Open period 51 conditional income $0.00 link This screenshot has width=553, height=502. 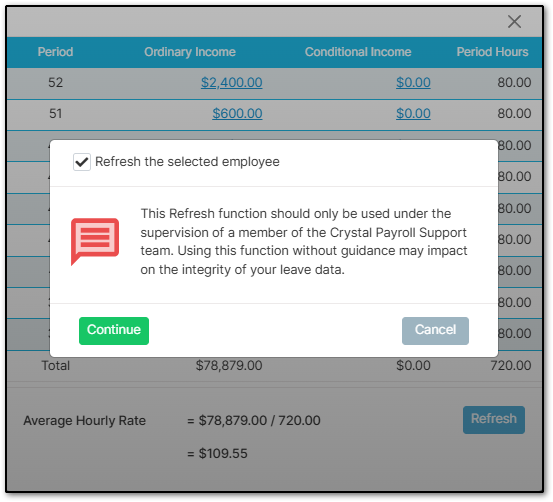413,114
